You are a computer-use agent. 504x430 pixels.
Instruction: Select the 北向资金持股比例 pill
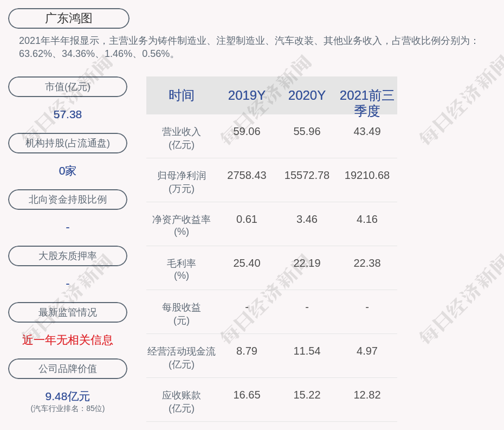[68, 200]
